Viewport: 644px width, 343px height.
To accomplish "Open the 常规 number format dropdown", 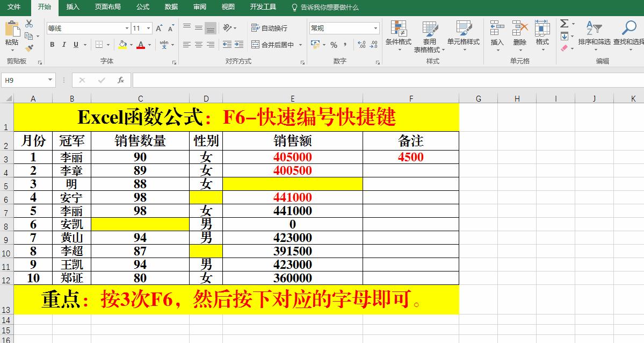I will pos(375,27).
